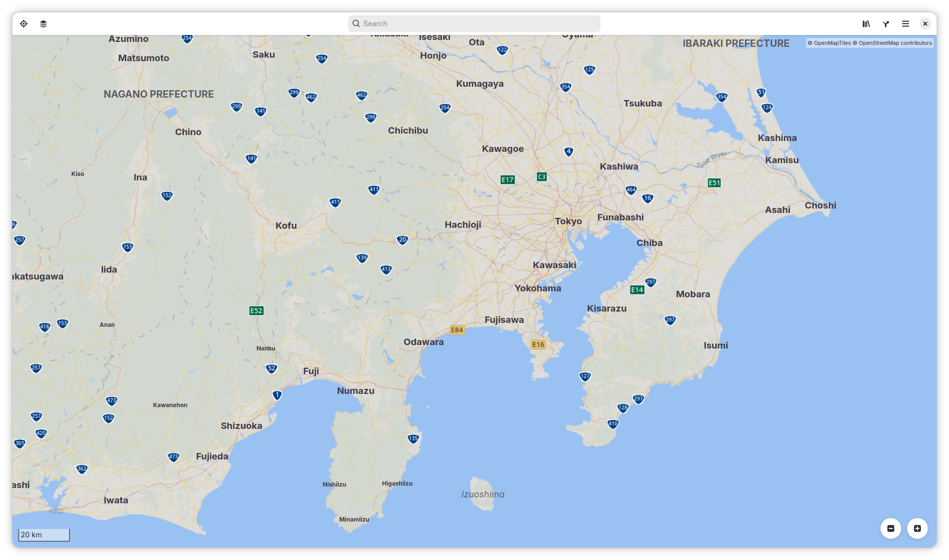Click the E52 expressway shield

tap(256, 311)
